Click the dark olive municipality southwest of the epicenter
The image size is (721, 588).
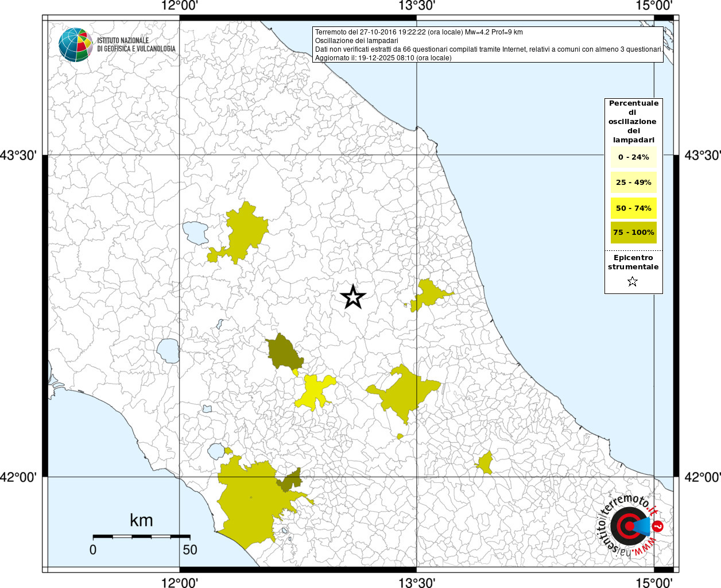284,353
